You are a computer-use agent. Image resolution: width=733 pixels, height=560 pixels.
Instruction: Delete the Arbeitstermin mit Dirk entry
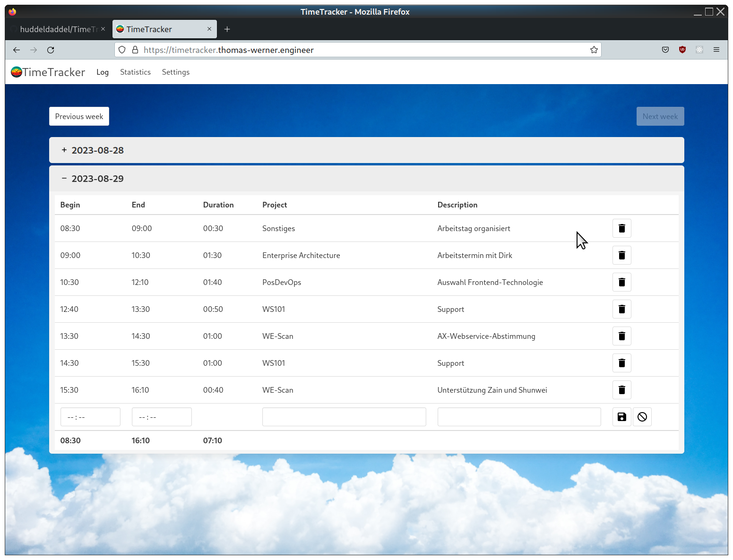(x=621, y=255)
